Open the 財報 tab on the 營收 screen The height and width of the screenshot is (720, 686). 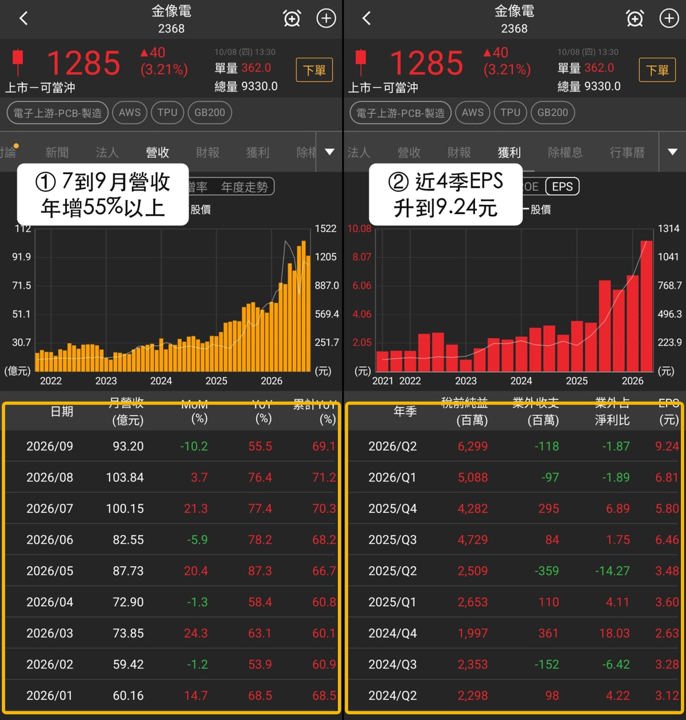[208, 152]
